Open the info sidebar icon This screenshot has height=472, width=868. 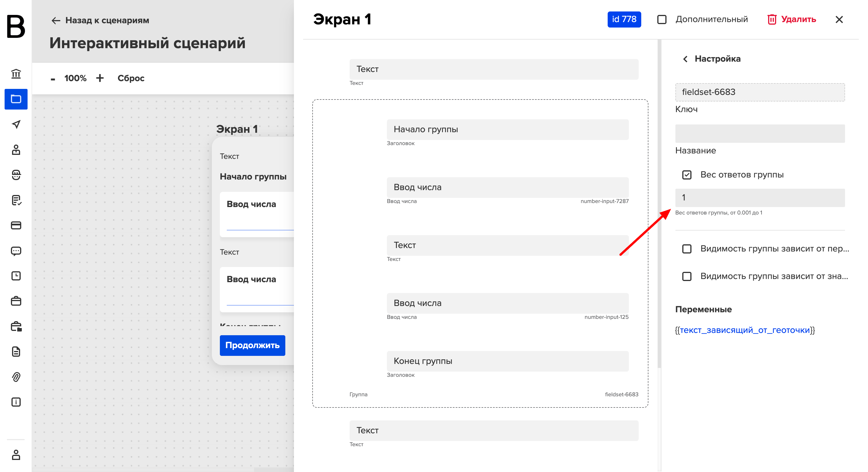[x=16, y=402]
